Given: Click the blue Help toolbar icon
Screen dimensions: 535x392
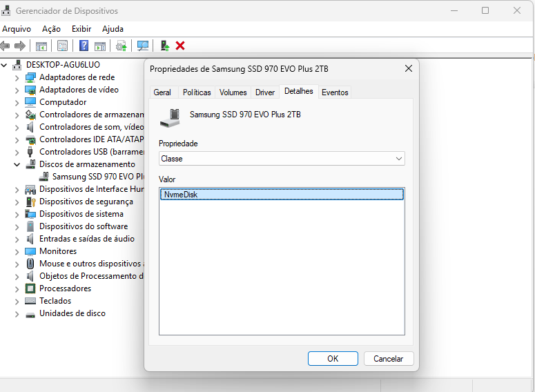Looking at the screenshot, I should pos(84,46).
